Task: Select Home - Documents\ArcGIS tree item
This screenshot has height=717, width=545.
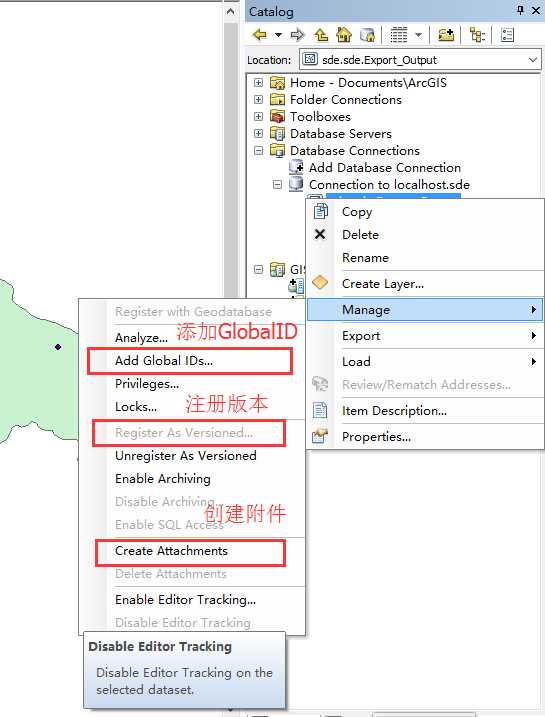Action: (368, 83)
